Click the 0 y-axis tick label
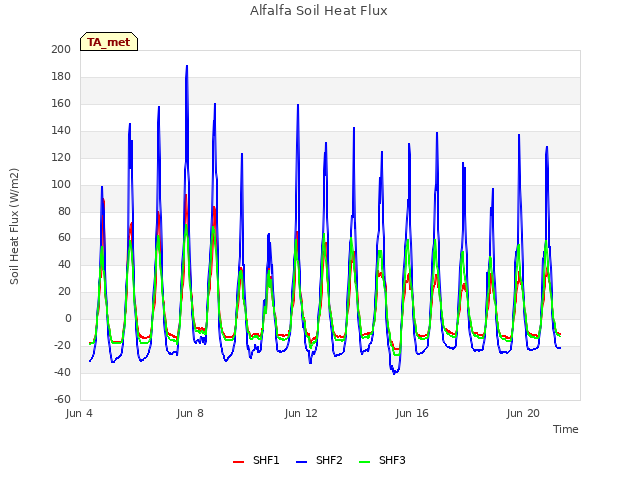640x480 pixels. (x=68, y=318)
